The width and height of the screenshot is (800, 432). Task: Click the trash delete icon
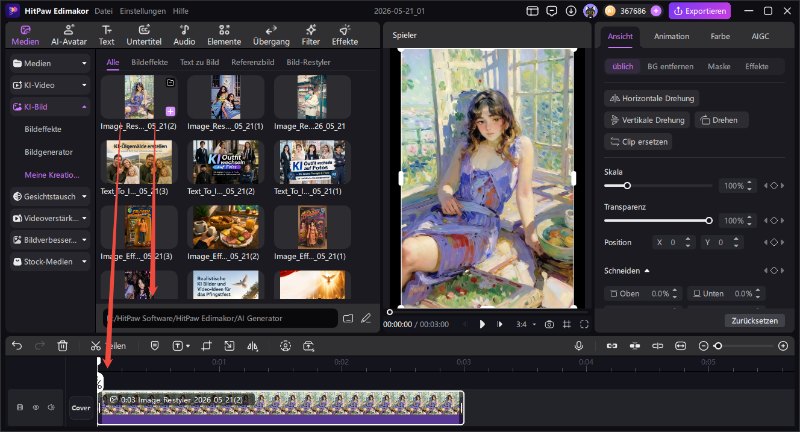[62, 346]
